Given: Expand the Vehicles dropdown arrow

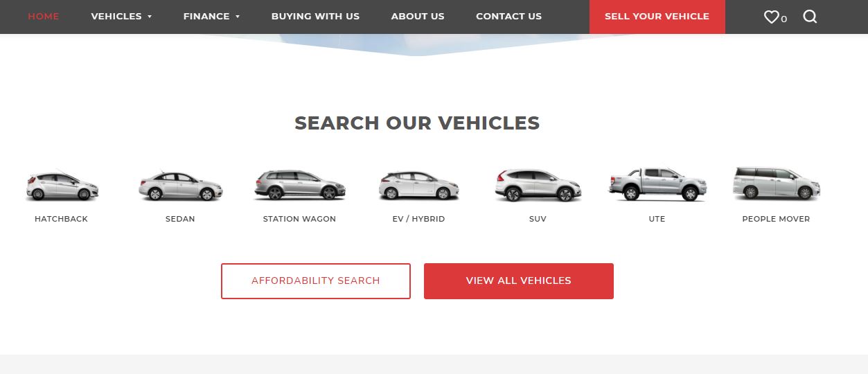Looking at the screenshot, I should [x=150, y=17].
